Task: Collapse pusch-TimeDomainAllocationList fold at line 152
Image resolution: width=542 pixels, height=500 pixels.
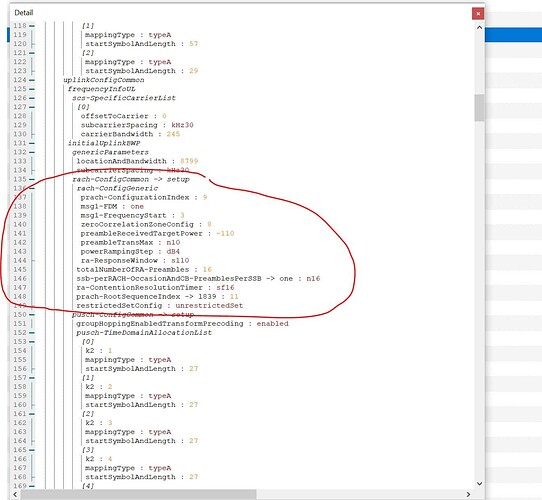Action: tap(32, 333)
